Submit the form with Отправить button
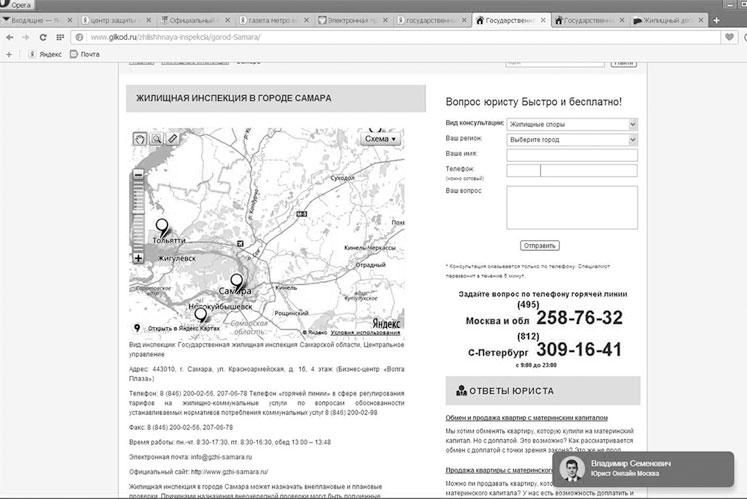The image size is (747, 499). (x=540, y=245)
